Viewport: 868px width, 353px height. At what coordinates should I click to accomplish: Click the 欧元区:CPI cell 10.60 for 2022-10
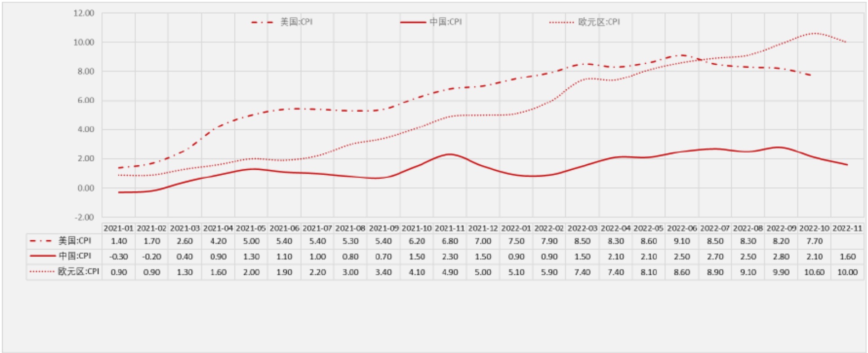814,272
